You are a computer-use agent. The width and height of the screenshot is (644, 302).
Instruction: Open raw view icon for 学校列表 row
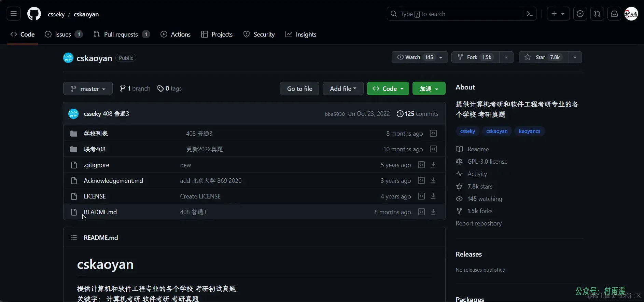pos(433,134)
